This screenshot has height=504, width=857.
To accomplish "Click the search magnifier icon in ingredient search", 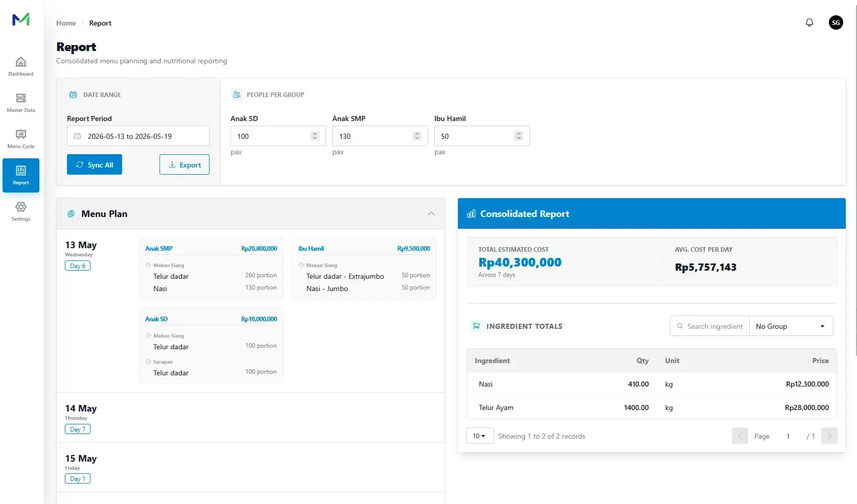I will click(x=680, y=326).
